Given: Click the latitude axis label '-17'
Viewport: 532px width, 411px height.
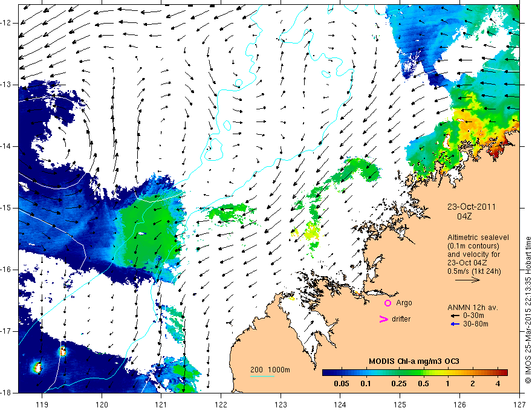Looking at the screenshot, I should pyautogui.click(x=6, y=331).
